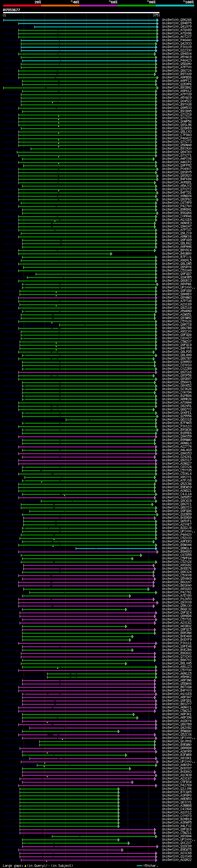Select hit label UniRef100_P46423
This screenshot has height=868, width=197.
click(176, 61)
